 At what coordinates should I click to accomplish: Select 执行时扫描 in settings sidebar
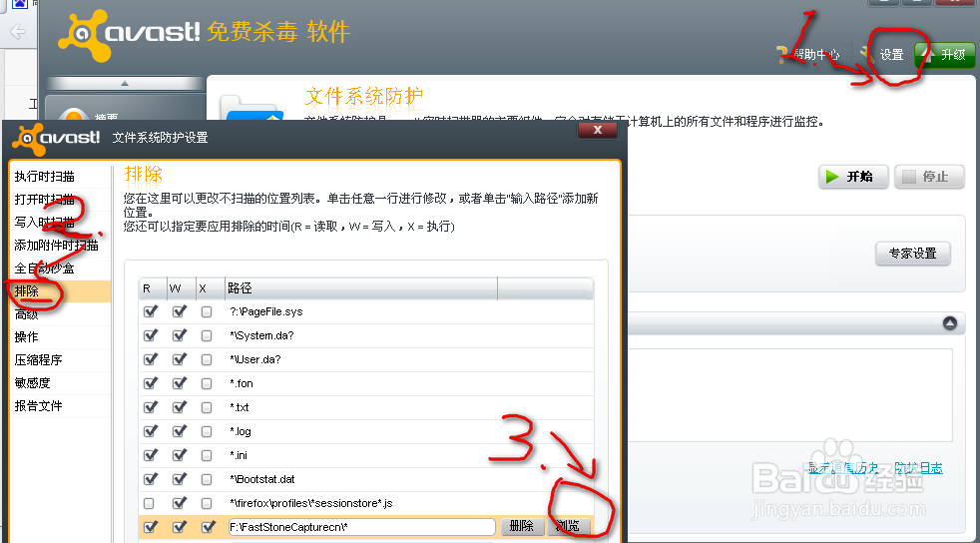(44, 177)
